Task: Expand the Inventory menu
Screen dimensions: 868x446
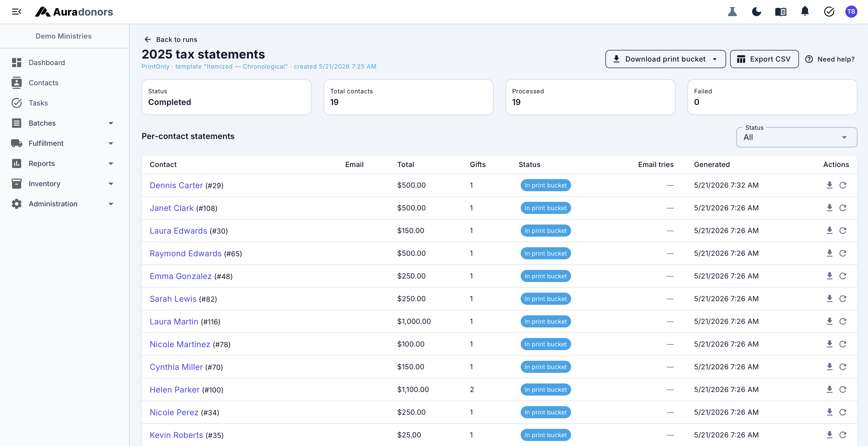Action: pyautogui.click(x=111, y=184)
